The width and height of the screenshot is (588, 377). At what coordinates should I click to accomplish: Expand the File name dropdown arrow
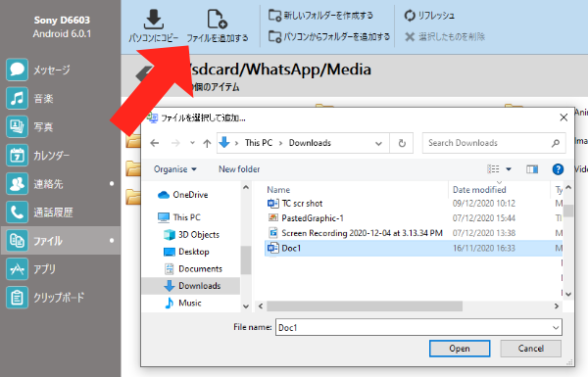(556, 327)
